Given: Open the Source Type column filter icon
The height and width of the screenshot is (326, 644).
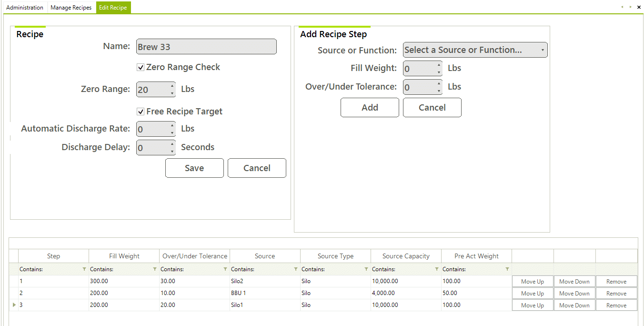Looking at the screenshot, I should pyautogui.click(x=366, y=269).
